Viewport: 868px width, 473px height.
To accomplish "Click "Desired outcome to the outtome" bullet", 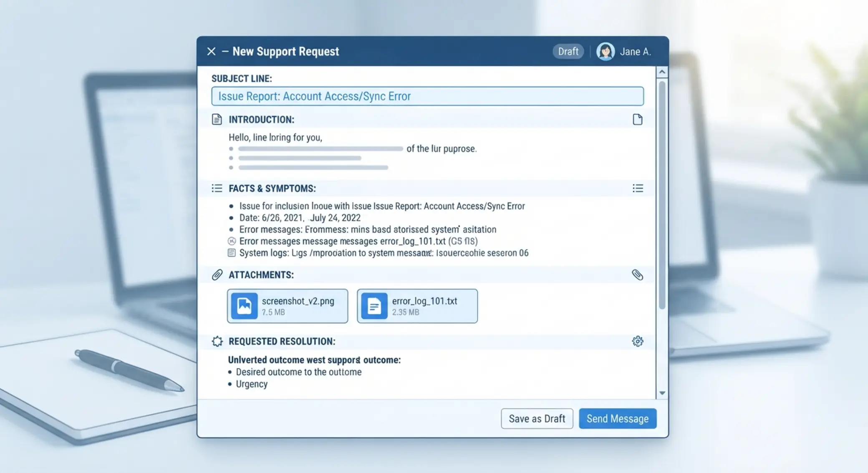I will tap(299, 372).
